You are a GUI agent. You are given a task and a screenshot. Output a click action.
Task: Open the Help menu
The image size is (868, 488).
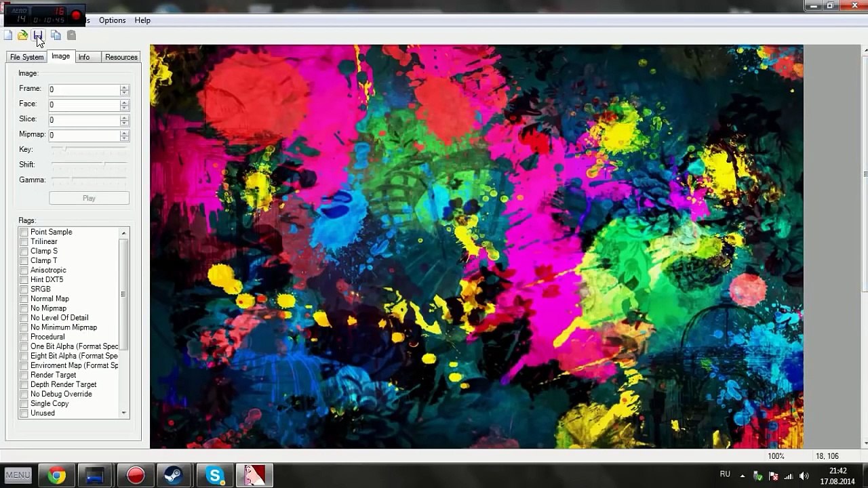point(142,20)
